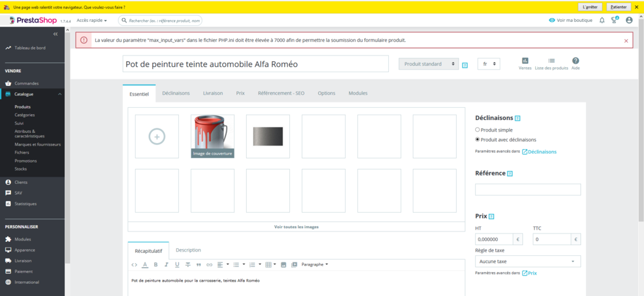
Task: Open Catégories in sidebar submenu
Action: [x=24, y=115]
